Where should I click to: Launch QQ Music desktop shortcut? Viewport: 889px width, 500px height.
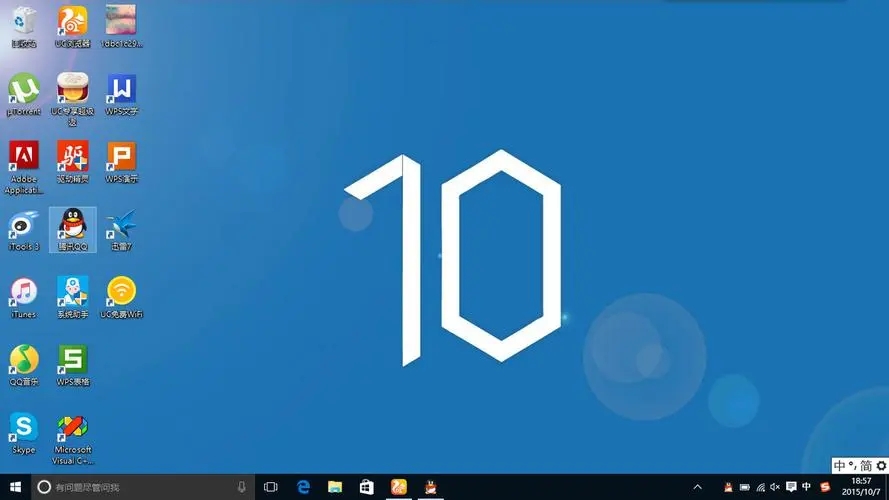pos(23,360)
